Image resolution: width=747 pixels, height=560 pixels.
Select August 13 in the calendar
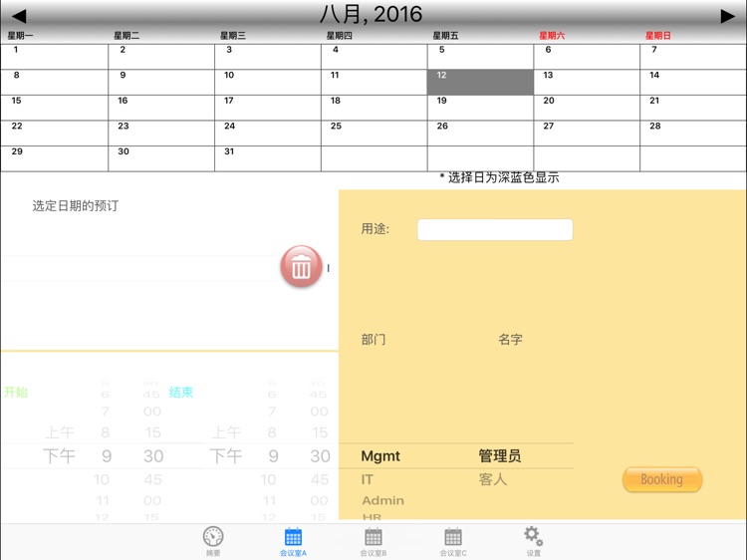click(587, 82)
